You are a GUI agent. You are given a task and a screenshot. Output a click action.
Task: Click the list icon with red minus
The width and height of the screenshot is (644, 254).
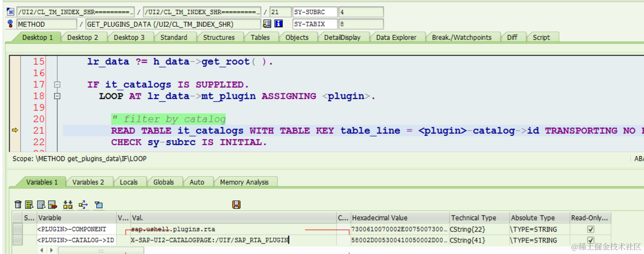(53, 204)
